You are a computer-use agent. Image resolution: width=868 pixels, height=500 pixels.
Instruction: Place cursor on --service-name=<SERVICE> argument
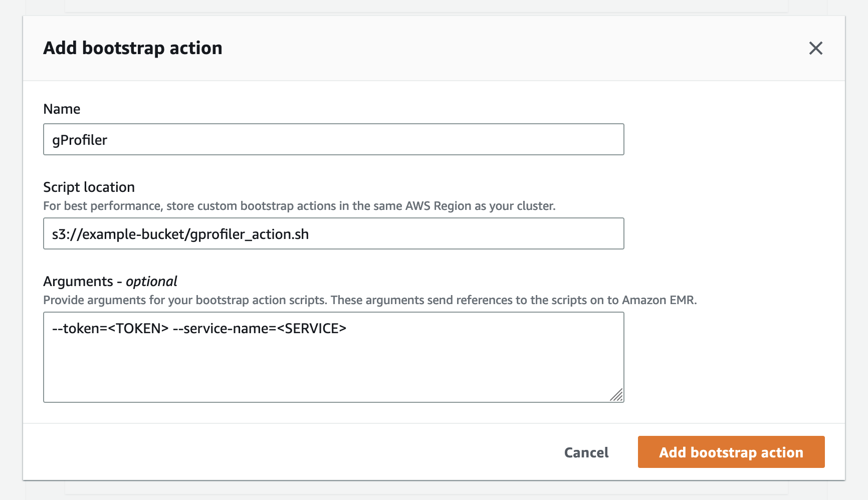[x=259, y=329]
